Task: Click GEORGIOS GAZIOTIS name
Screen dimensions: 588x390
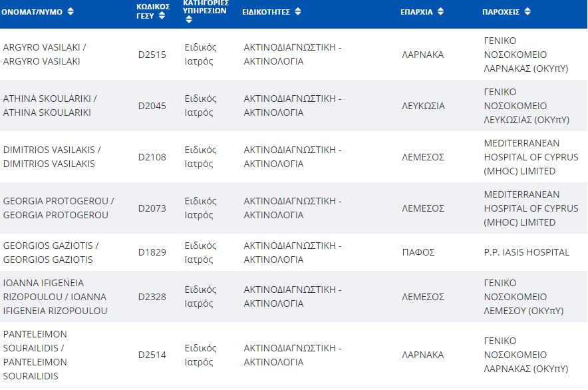Action: 51,252
